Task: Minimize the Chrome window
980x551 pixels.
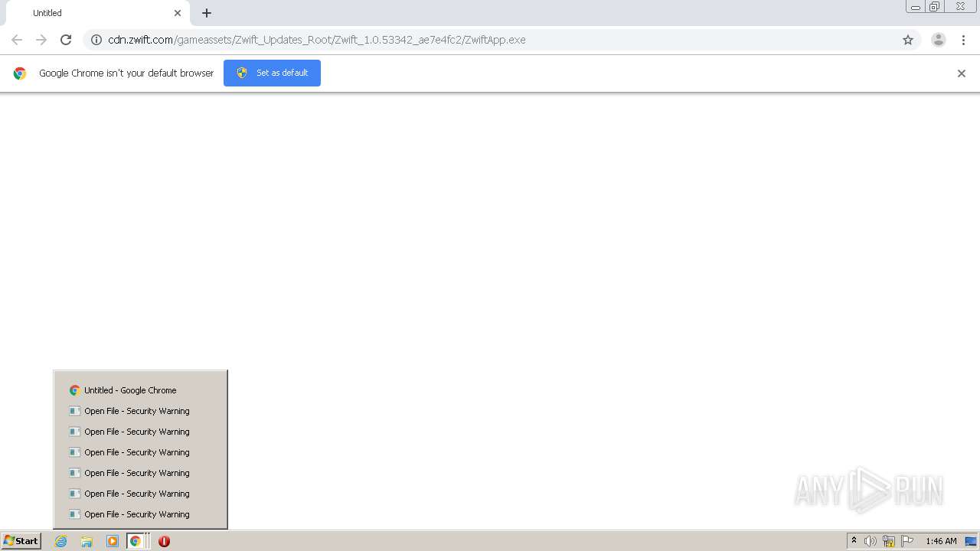Action: 916,7
